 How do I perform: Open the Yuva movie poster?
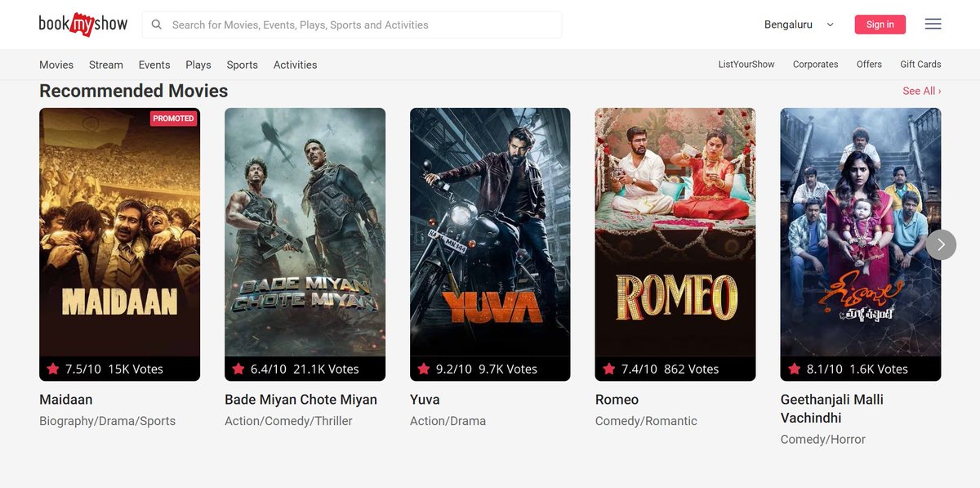coord(490,244)
